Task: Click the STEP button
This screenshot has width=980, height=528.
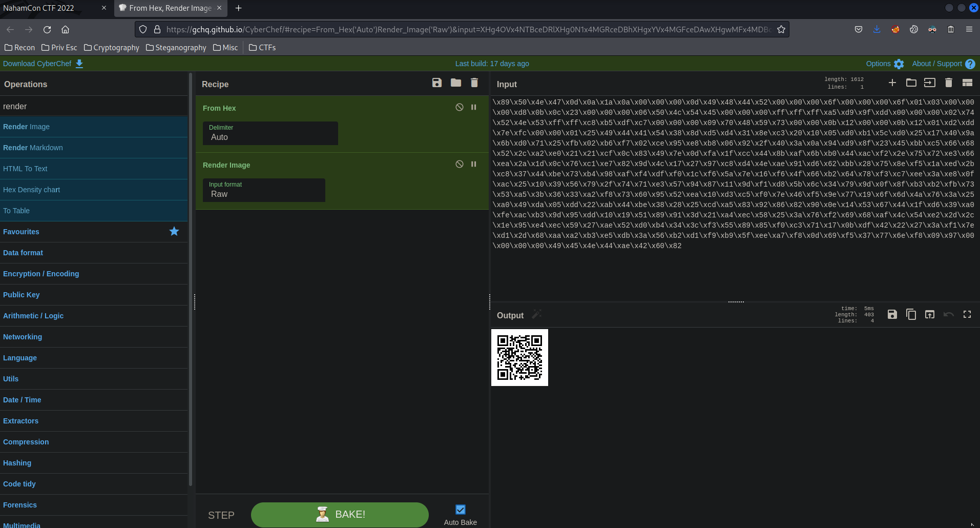Action: tap(221, 515)
